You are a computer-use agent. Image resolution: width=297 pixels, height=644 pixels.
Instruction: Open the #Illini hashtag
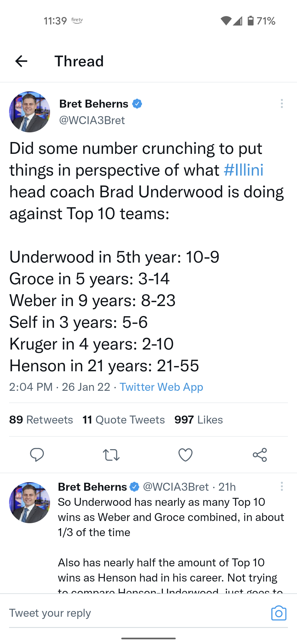(244, 170)
